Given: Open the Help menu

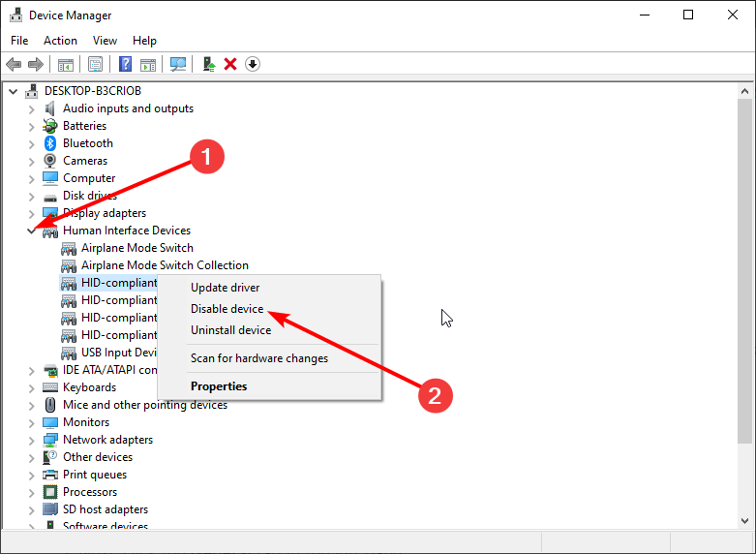Looking at the screenshot, I should (x=144, y=41).
